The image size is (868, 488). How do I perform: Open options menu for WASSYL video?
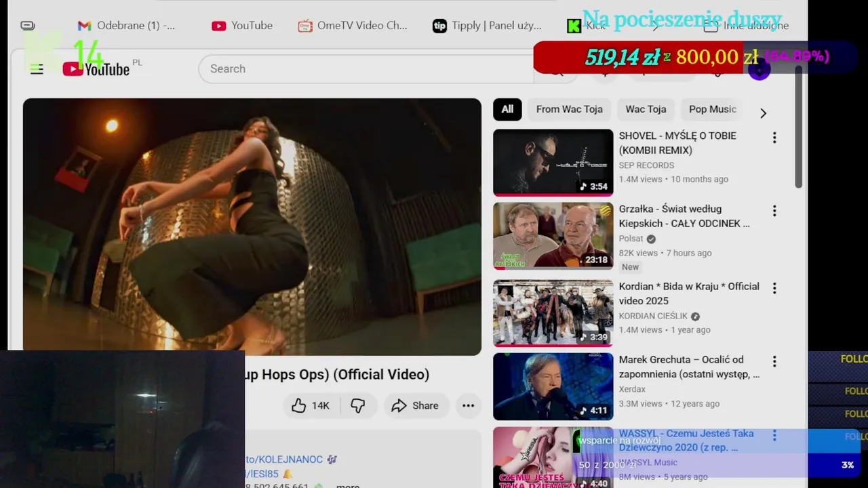point(774,435)
